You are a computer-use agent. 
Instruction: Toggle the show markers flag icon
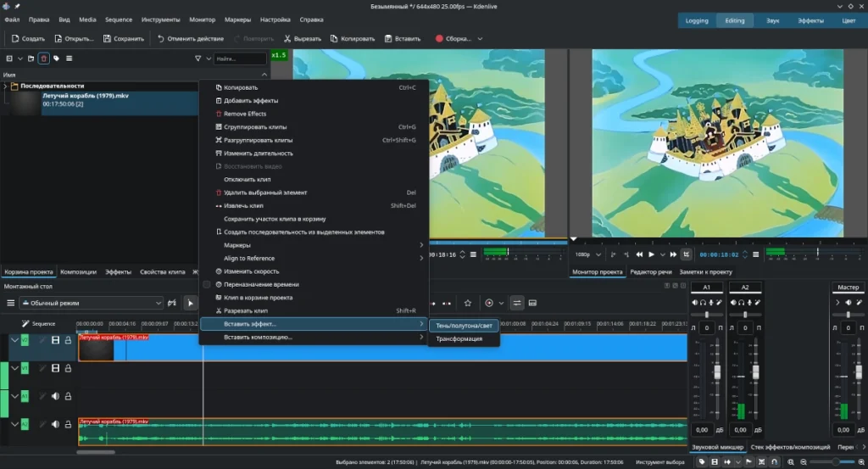749,462
